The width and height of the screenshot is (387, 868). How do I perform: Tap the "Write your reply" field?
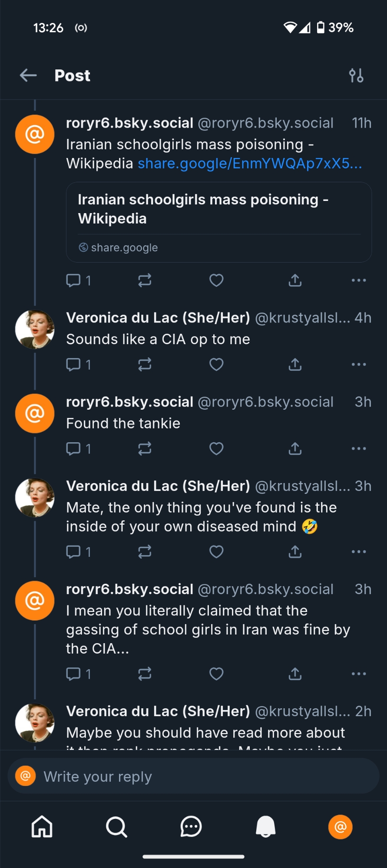point(193,776)
